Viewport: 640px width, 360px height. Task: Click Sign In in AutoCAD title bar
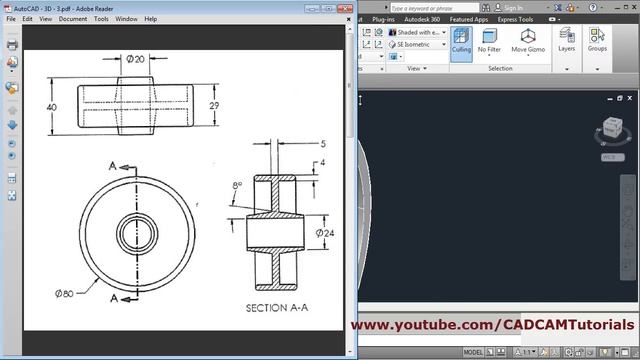[x=513, y=8]
